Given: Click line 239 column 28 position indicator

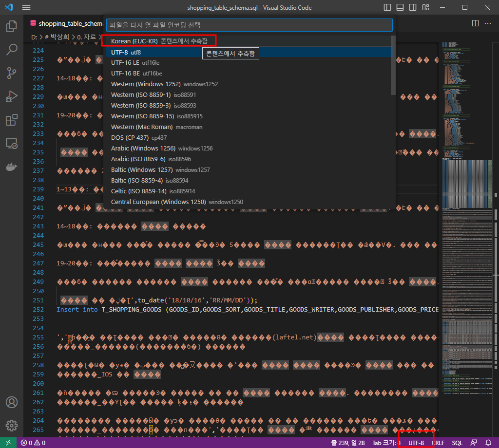Looking at the screenshot, I should tap(348, 443).
